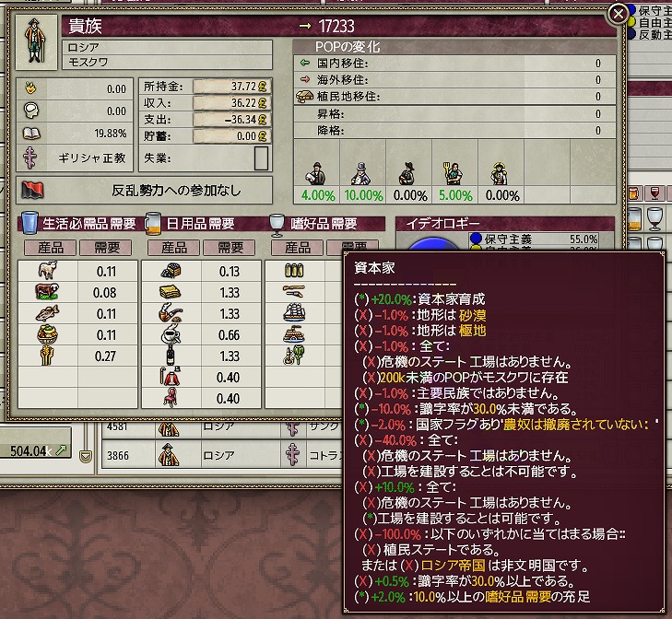Select the POP row with size 3866
Screen dimensions: 672x619
(x=223, y=455)
